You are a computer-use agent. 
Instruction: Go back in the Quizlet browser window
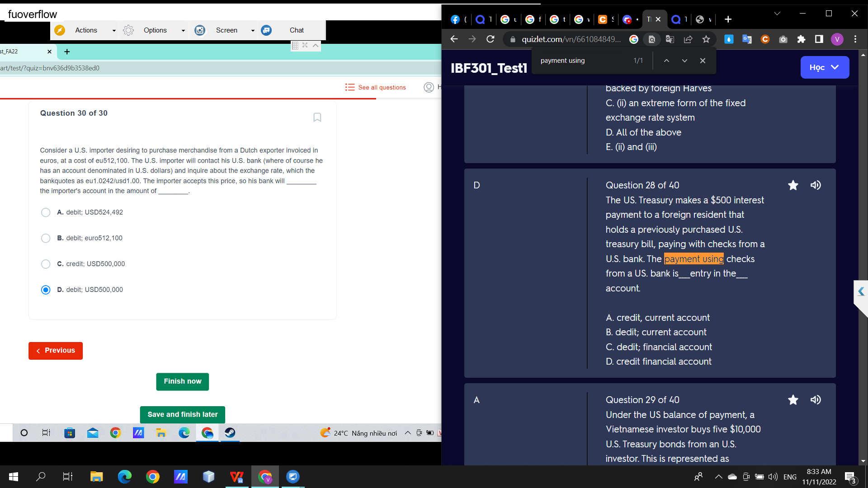pos(454,39)
